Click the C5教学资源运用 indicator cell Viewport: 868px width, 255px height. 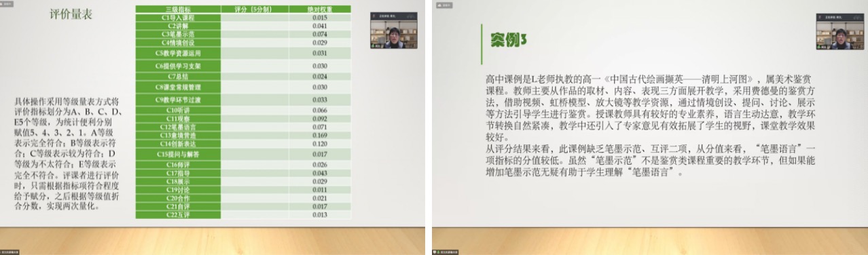coord(178,53)
